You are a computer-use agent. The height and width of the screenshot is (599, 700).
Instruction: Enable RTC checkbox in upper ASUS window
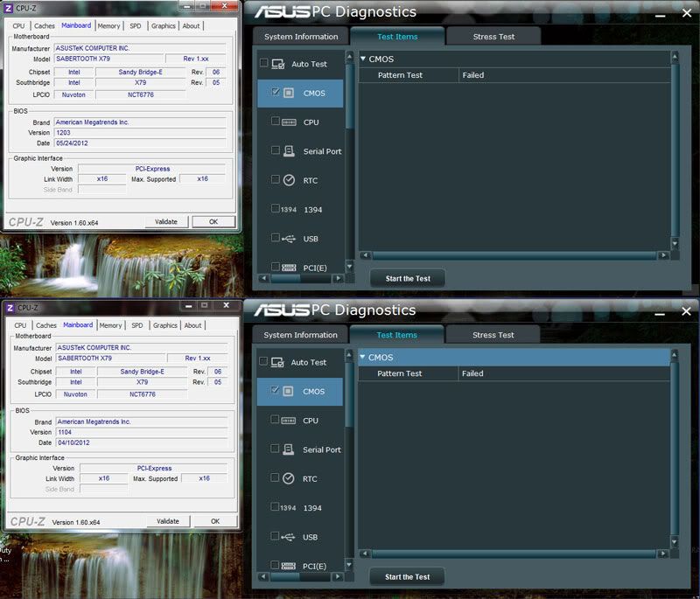point(276,179)
